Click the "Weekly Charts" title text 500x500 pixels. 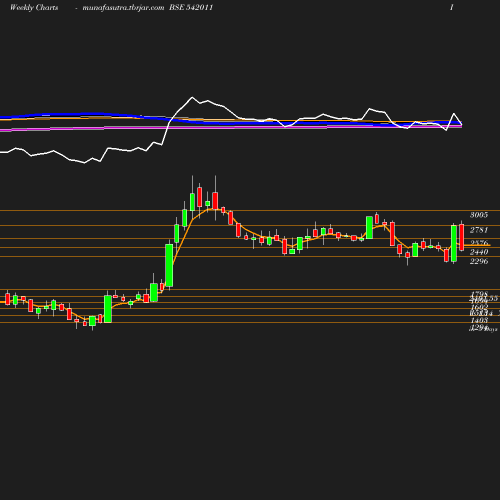coord(34,8)
